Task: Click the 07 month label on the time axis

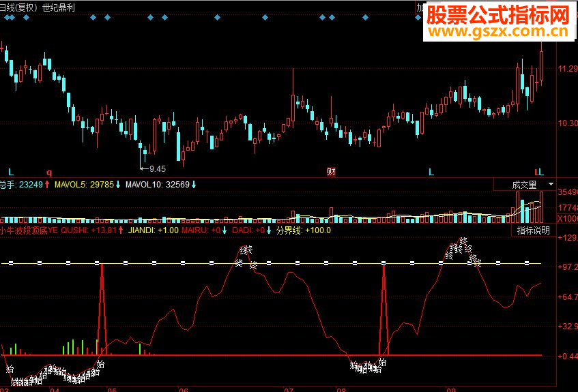Action: point(289,389)
